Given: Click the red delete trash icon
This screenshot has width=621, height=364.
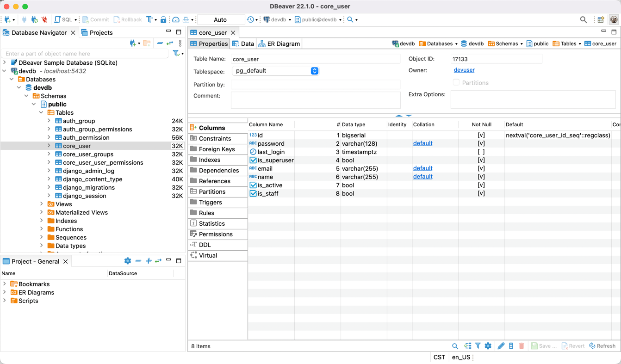Looking at the screenshot, I should click(x=522, y=346).
